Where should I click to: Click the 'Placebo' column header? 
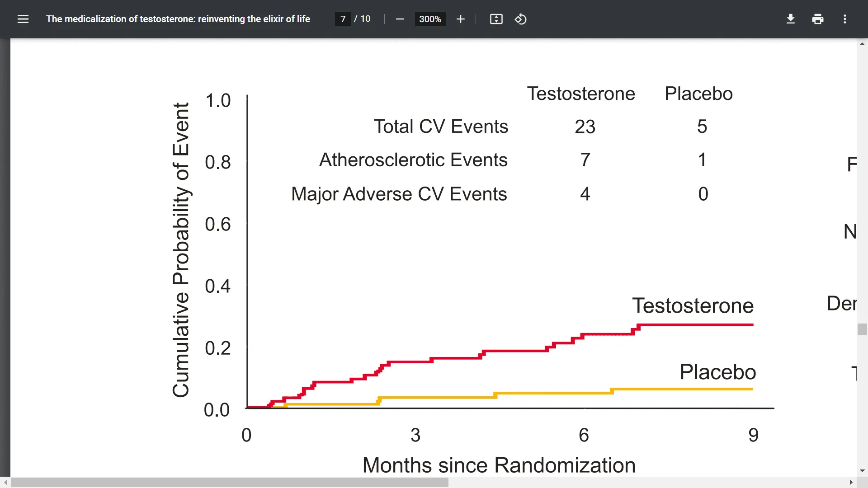tap(698, 94)
